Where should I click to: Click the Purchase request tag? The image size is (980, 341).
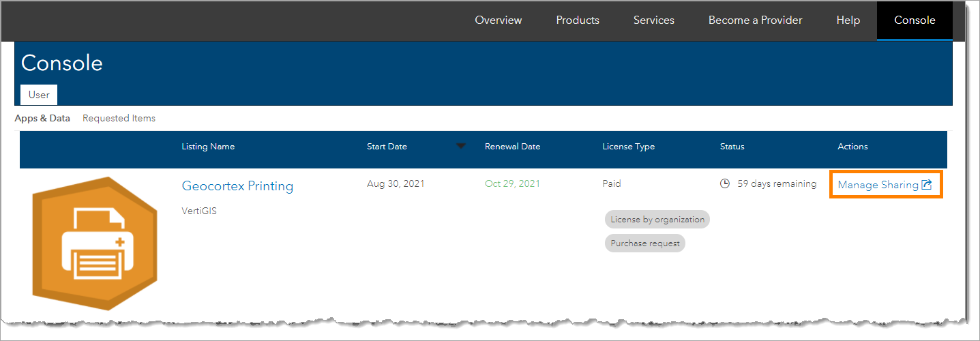(645, 243)
